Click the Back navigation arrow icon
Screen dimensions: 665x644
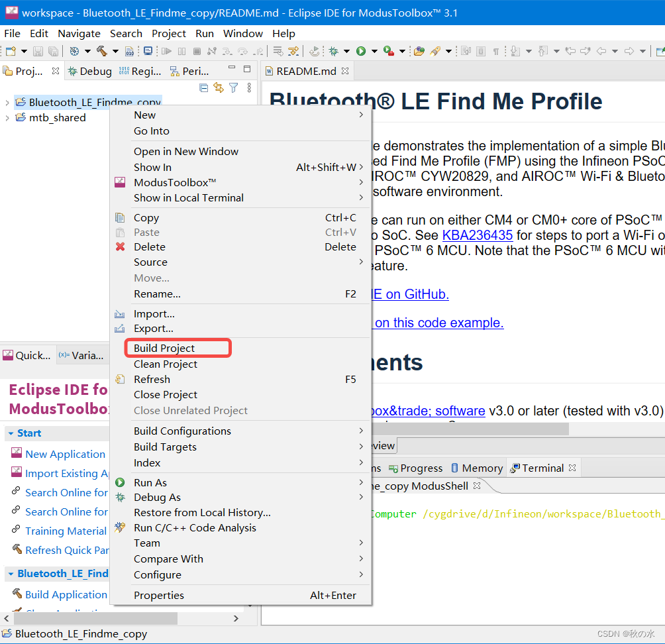[601, 51]
